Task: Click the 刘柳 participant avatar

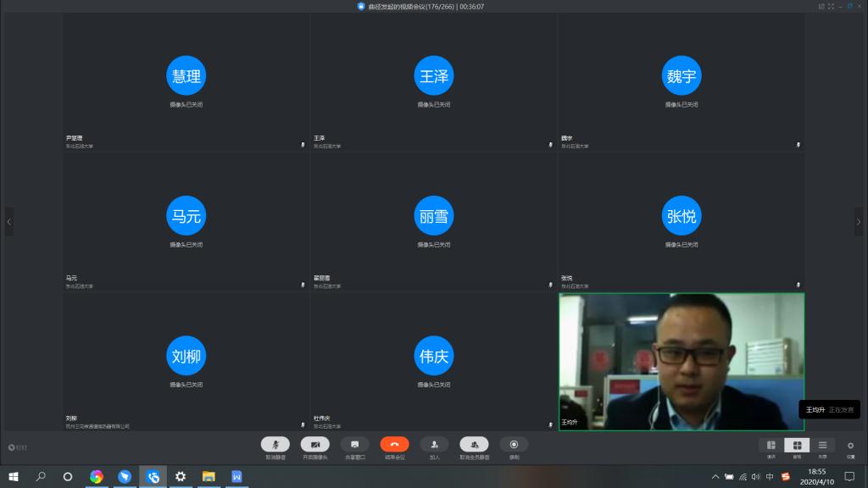Action: click(x=186, y=356)
